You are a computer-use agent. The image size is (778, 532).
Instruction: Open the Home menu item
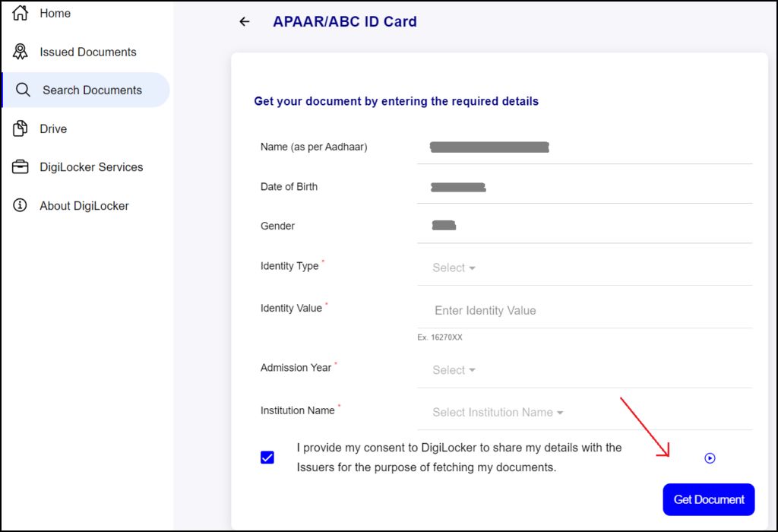(55, 14)
